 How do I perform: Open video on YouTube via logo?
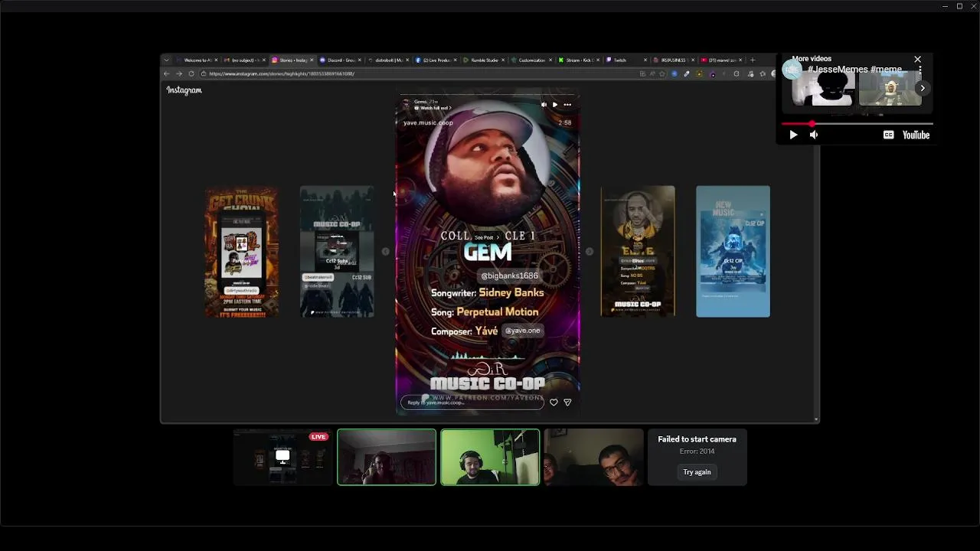click(916, 135)
